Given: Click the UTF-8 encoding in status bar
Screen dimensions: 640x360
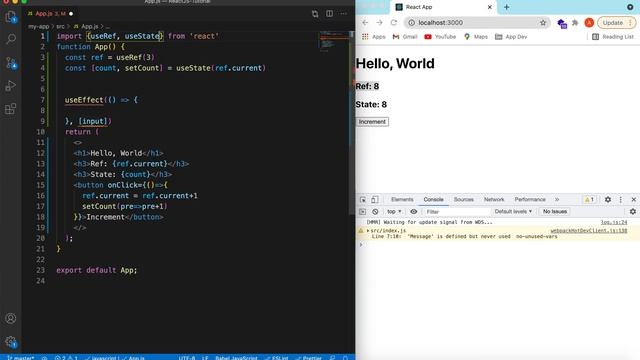Looking at the screenshot, I should coord(187,358).
